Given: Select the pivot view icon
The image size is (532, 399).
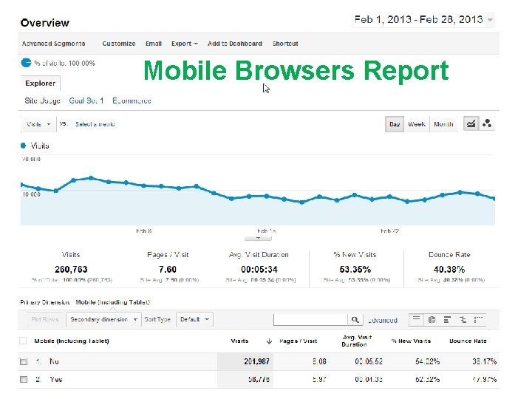Looking at the screenshot, I should tap(478, 319).
